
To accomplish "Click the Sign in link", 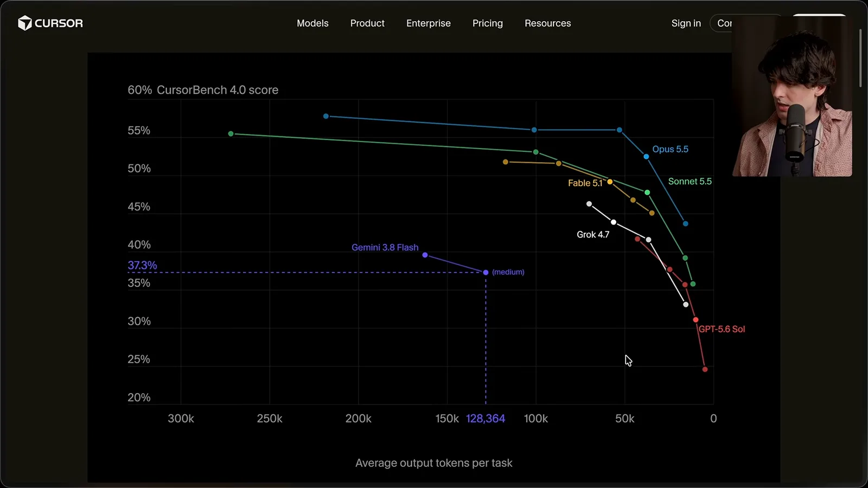I will (686, 23).
